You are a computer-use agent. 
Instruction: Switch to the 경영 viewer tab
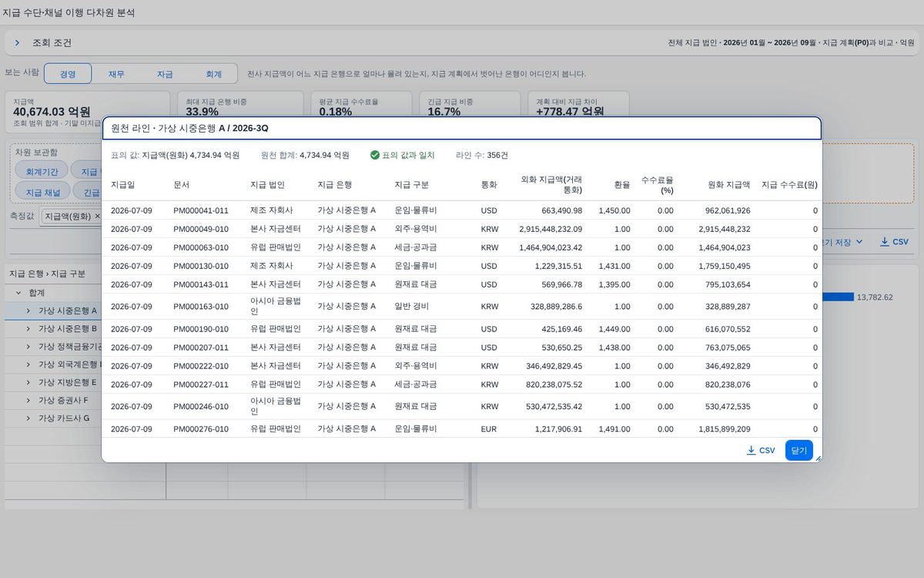click(68, 74)
